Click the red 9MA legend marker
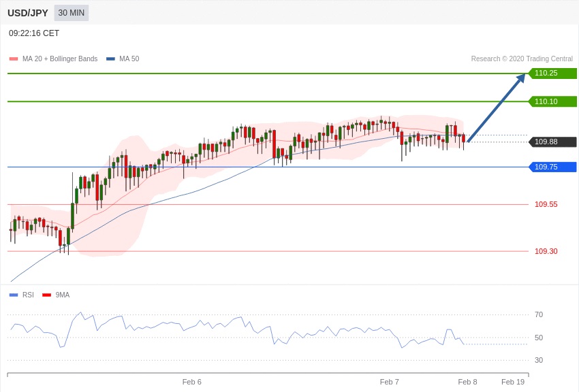Viewport: 579px width, 392px height. tap(47, 295)
